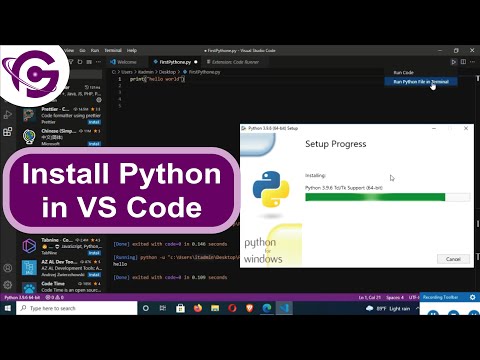Switch to VS Code in taskbar
Image resolution: width=480 pixels, height=360 pixels.
point(284,308)
